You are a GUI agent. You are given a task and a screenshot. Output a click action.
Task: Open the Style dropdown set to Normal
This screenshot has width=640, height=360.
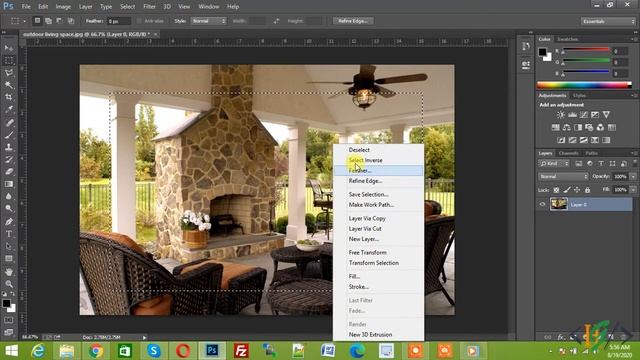point(208,21)
